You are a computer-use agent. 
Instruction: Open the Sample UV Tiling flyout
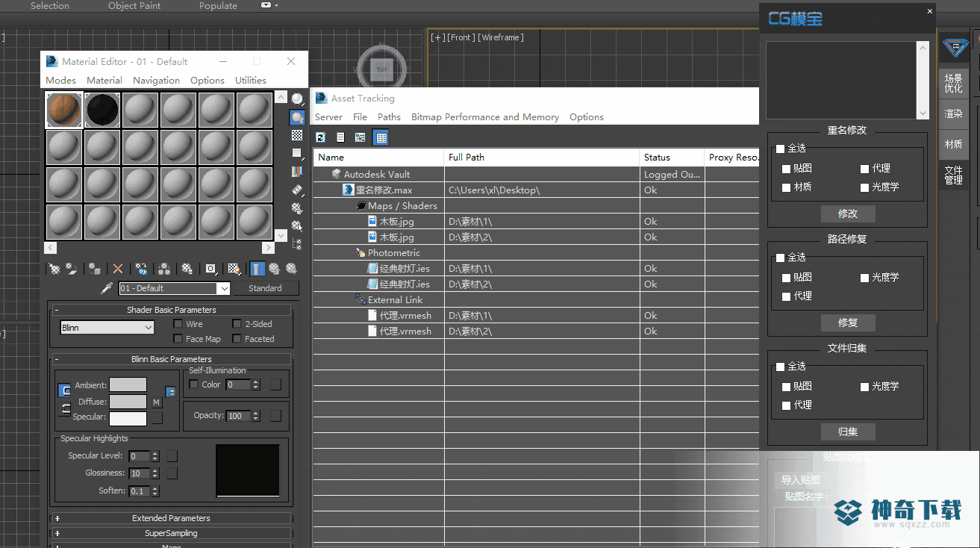[x=297, y=153]
